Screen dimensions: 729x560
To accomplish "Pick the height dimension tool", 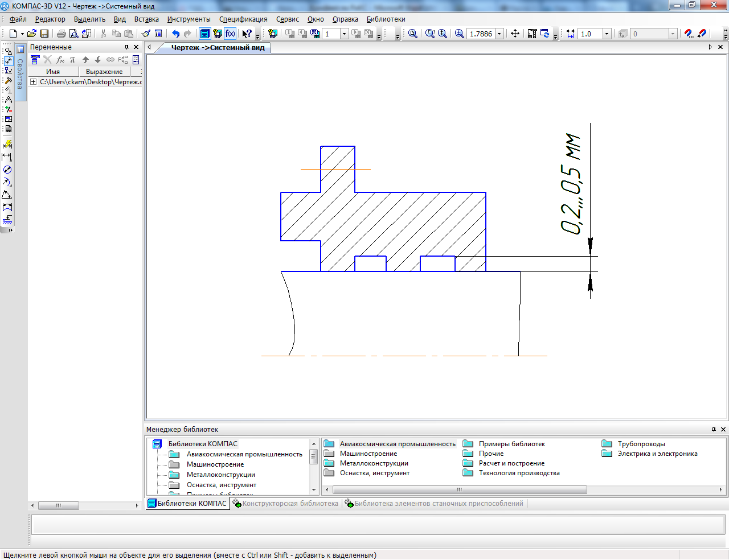I will (x=7, y=220).
